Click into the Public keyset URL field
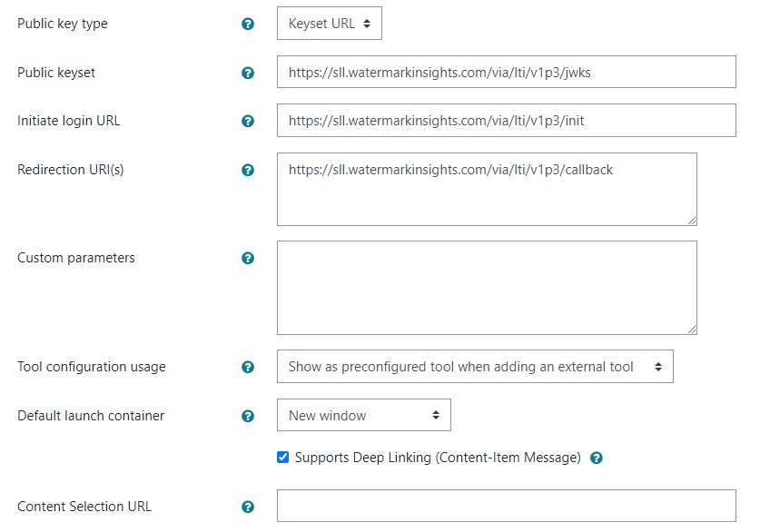The height and width of the screenshot is (532, 770). coord(507,72)
